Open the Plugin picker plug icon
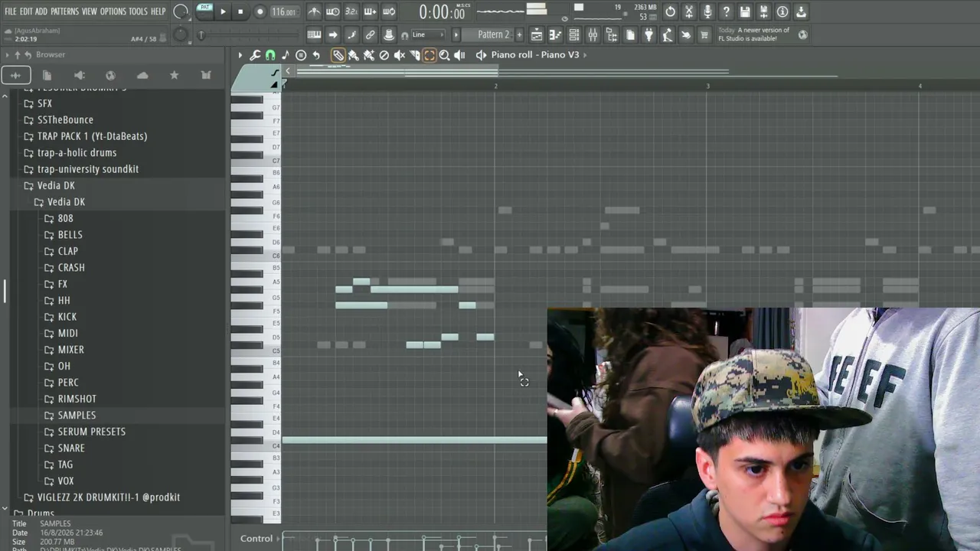Screen dimensions: 980x551 (x=648, y=35)
